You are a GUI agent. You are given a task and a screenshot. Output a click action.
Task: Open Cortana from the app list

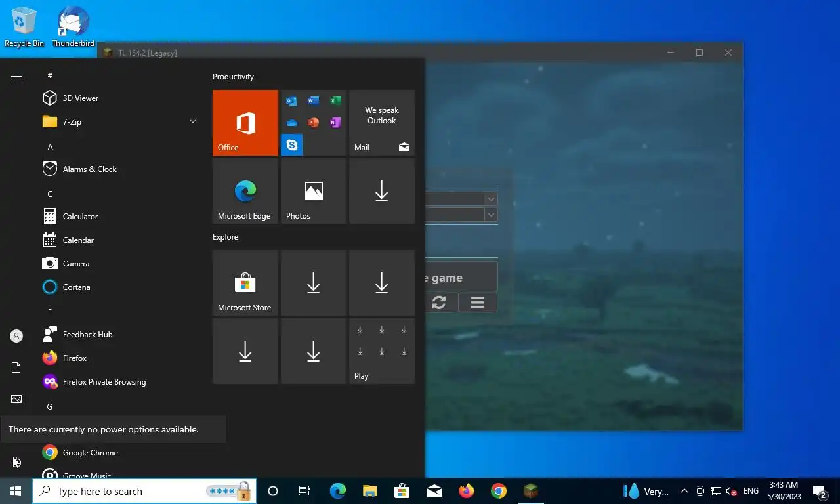pyautogui.click(x=118, y=287)
